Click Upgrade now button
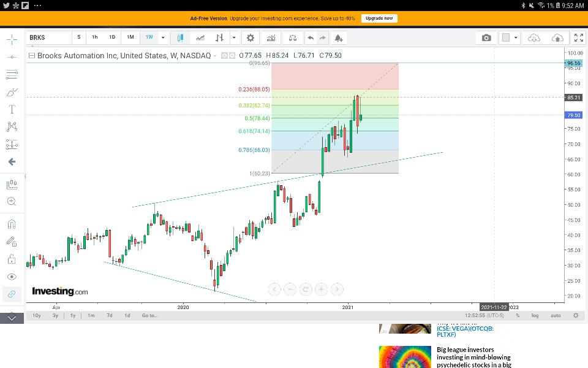 click(x=379, y=18)
